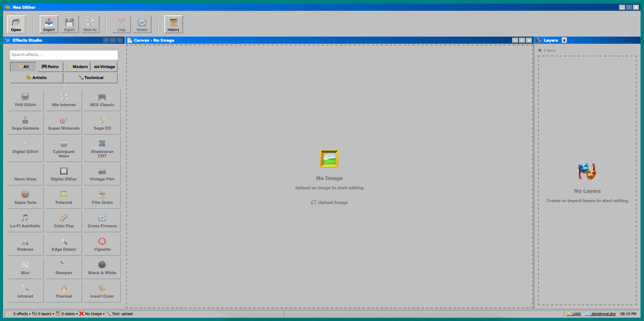Click the Upload Image button on canvas
This screenshot has height=321, width=644.
329,202
